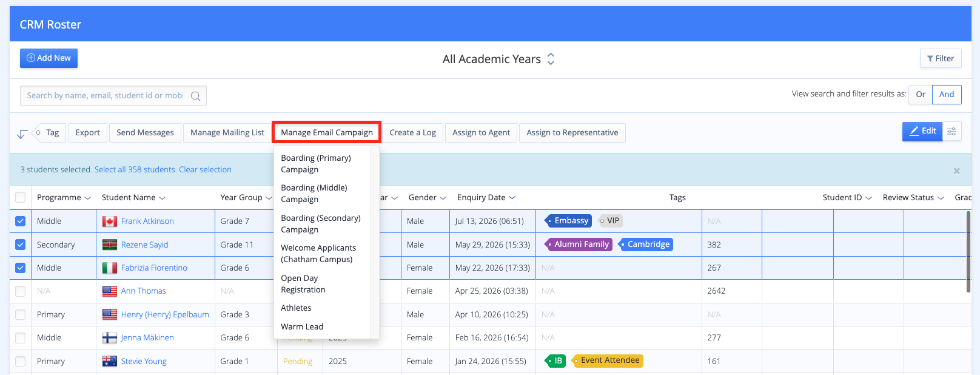This screenshot has width=980, height=375.
Task: Click Rezene Sayid's Kenya flag icon
Action: [110, 245]
